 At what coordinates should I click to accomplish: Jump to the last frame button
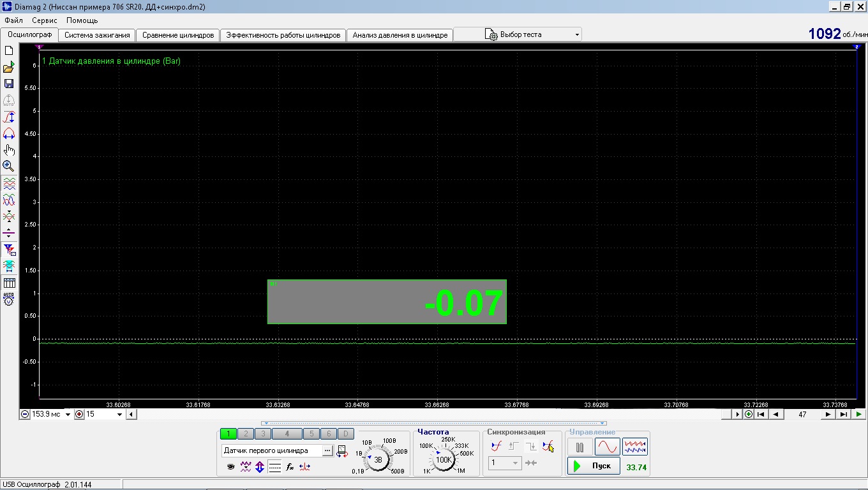pos(843,415)
